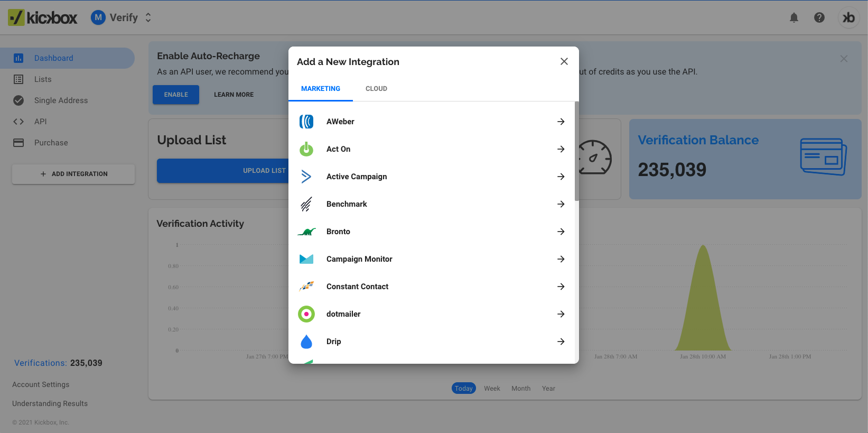Select the Campaign Monitor list row
The height and width of the screenshot is (433, 868).
[432, 259]
